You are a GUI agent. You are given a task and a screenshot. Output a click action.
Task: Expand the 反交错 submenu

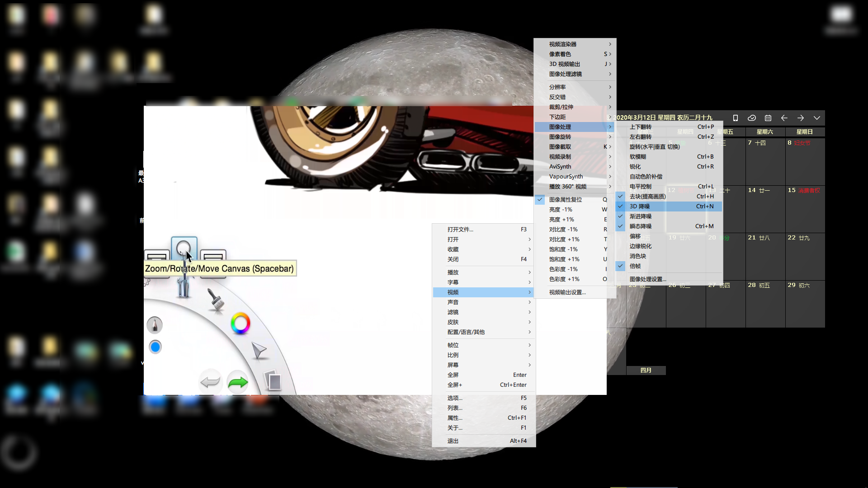tap(574, 97)
